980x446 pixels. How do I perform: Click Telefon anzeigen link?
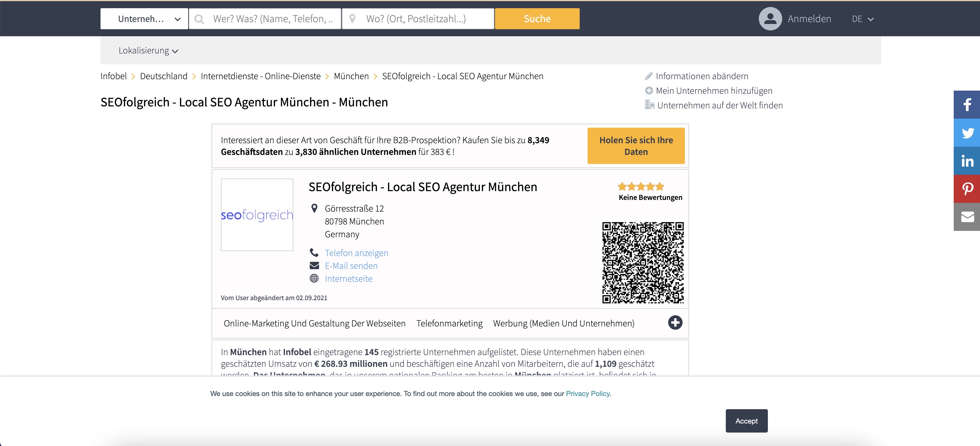point(356,253)
